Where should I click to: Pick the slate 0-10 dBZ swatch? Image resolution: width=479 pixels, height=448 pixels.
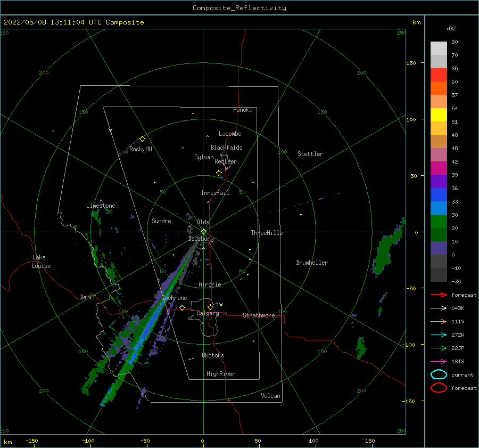tap(439, 248)
